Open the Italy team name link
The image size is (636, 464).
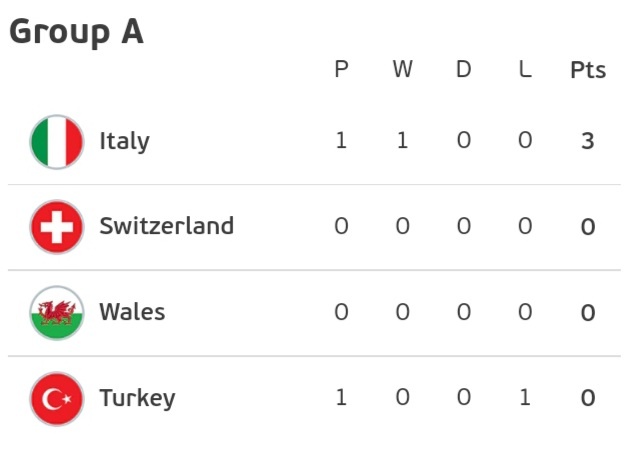[124, 141]
